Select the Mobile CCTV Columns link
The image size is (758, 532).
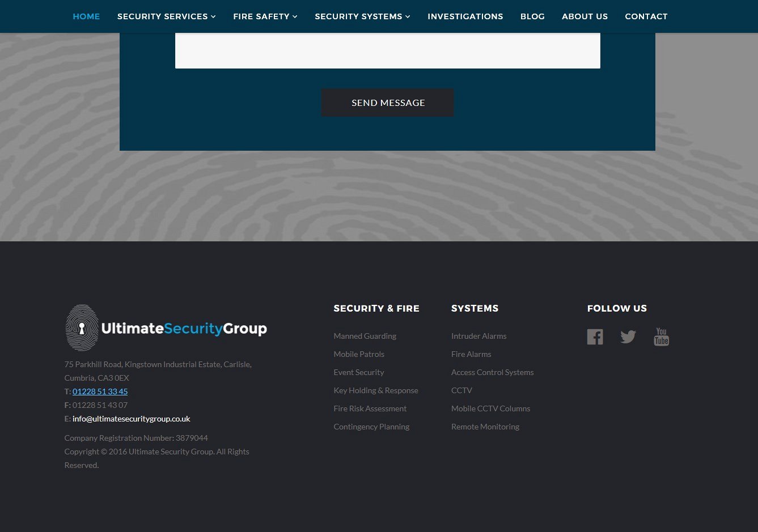(490, 408)
